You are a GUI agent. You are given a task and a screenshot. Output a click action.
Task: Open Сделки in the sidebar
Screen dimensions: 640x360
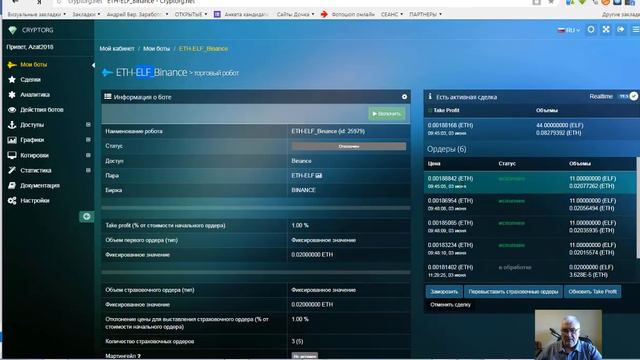pyautogui.click(x=30, y=80)
